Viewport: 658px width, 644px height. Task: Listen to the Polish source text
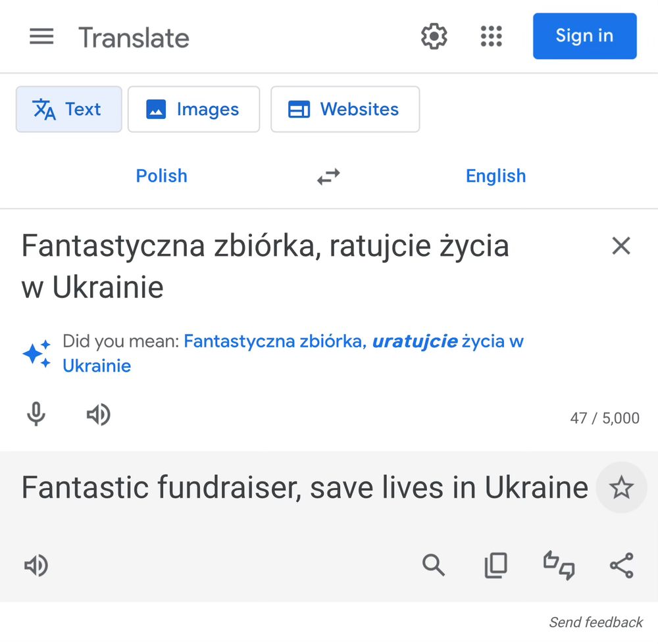coord(99,414)
